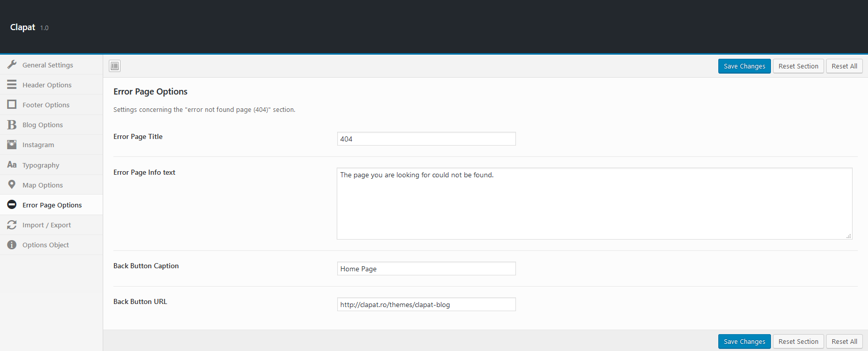Switch to Footer Options section

coord(51,105)
